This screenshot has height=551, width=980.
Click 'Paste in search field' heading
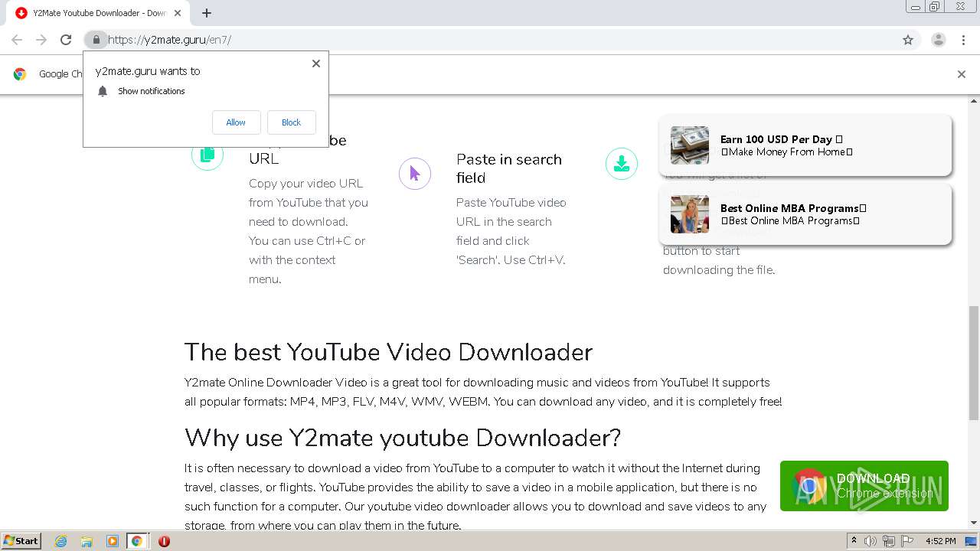point(509,168)
